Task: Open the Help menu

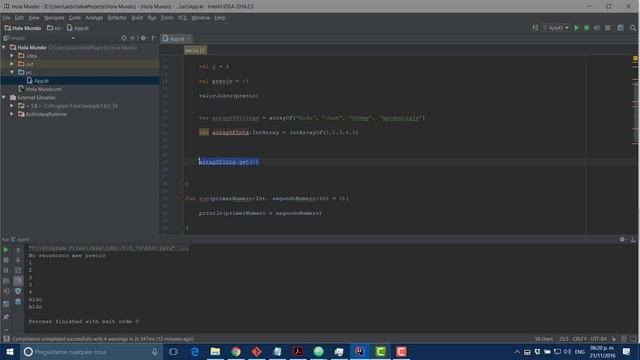Action: 220,18
